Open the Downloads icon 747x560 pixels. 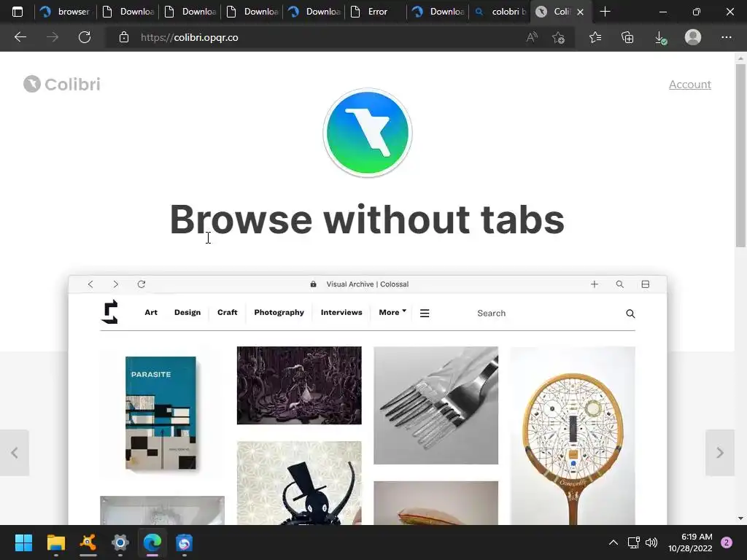tap(660, 37)
